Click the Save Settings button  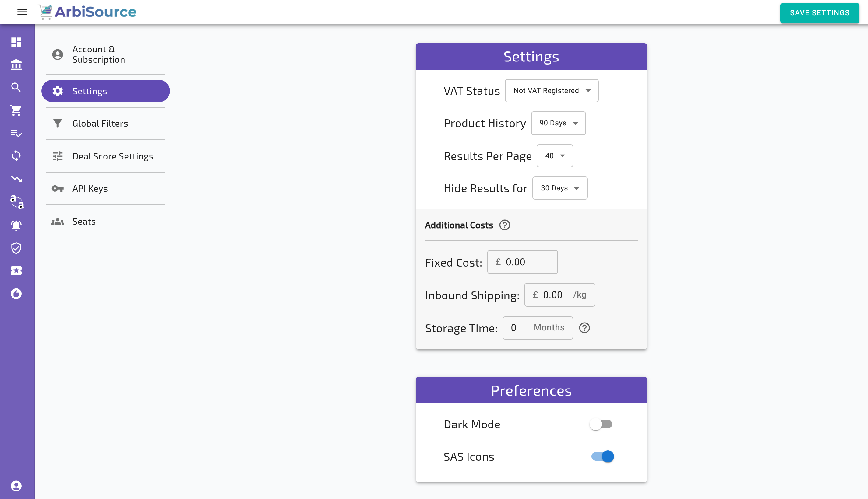point(819,13)
